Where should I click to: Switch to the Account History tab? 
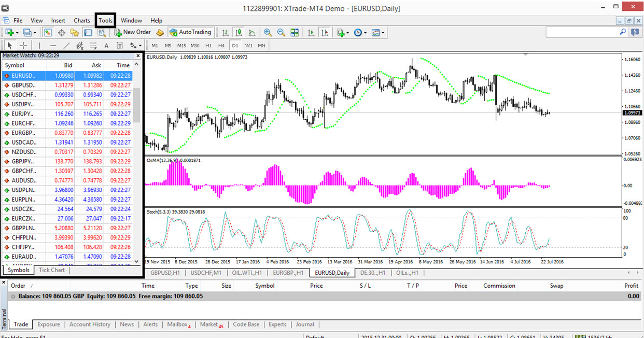[x=90, y=325]
